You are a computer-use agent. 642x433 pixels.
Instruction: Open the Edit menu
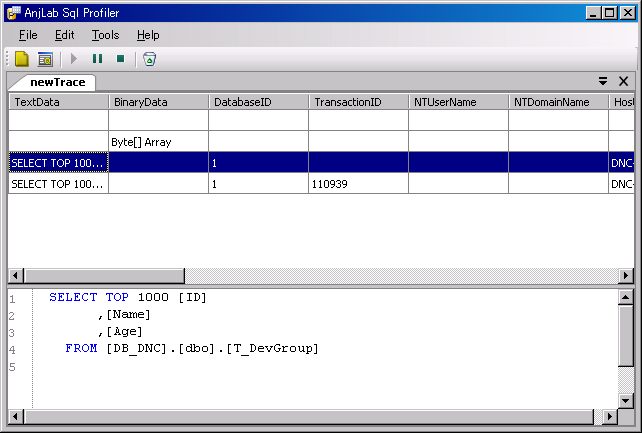[64, 35]
